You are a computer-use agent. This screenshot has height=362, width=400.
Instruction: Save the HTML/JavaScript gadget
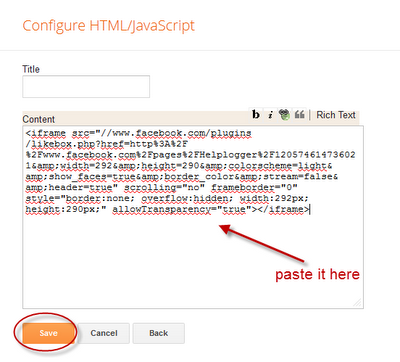tap(48, 333)
